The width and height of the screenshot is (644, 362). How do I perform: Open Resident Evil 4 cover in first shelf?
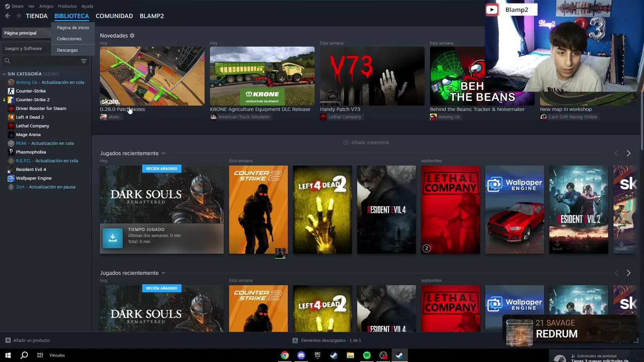click(x=386, y=210)
